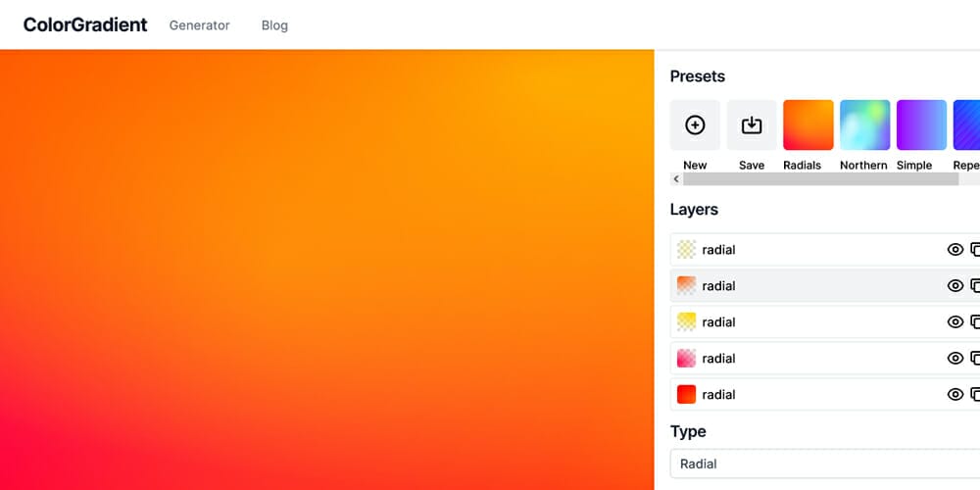Duplicate the fourth radial layer

coord(975,359)
